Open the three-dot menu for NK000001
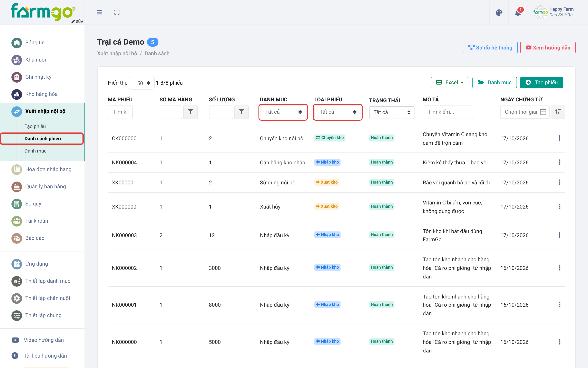This screenshot has height=368, width=588. tap(559, 305)
